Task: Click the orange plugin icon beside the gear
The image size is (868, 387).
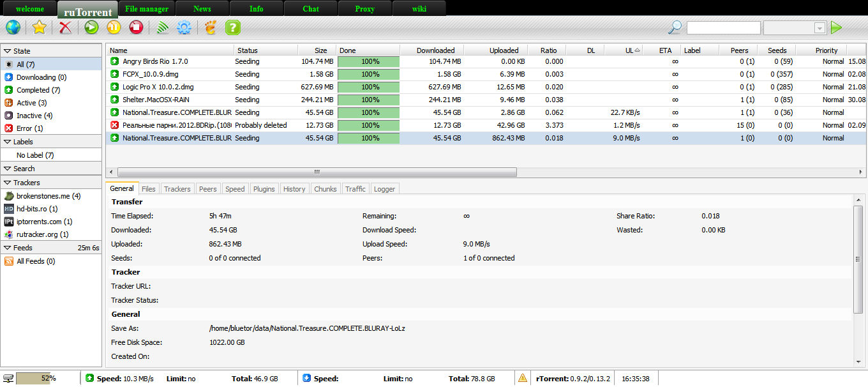Action: click(211, 27)
